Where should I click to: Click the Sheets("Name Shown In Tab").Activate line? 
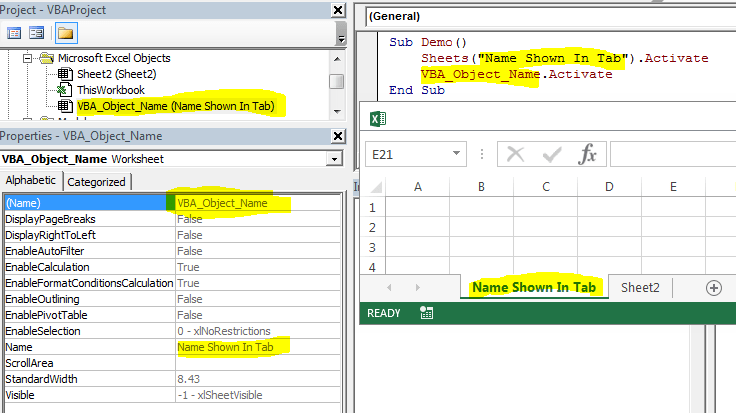pyautogui.click(x=565, y=58)
